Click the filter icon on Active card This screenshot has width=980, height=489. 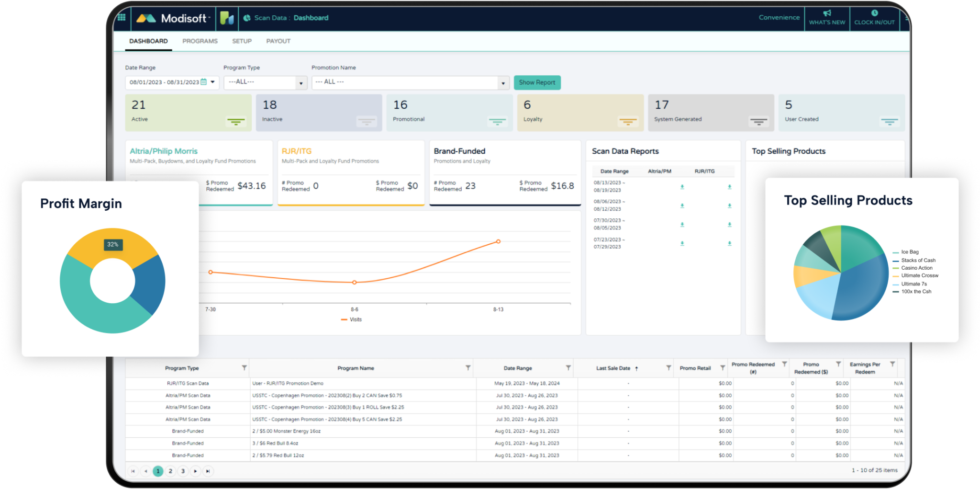[235, 122]
